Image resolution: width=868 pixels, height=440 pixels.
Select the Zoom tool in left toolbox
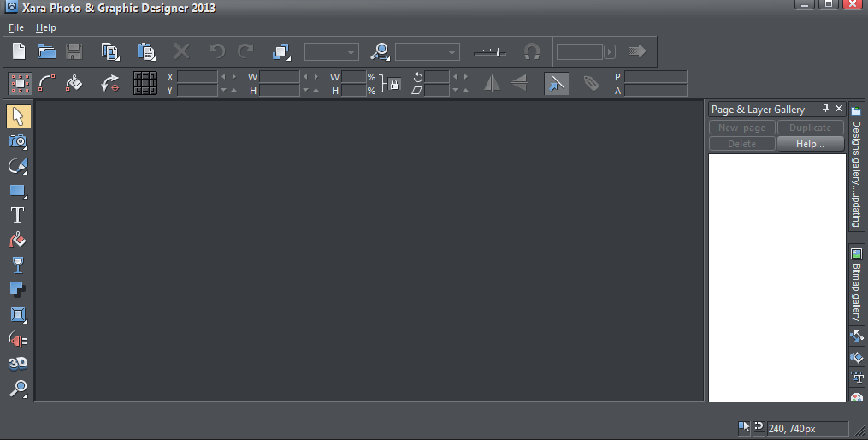(x=18, y=389)
